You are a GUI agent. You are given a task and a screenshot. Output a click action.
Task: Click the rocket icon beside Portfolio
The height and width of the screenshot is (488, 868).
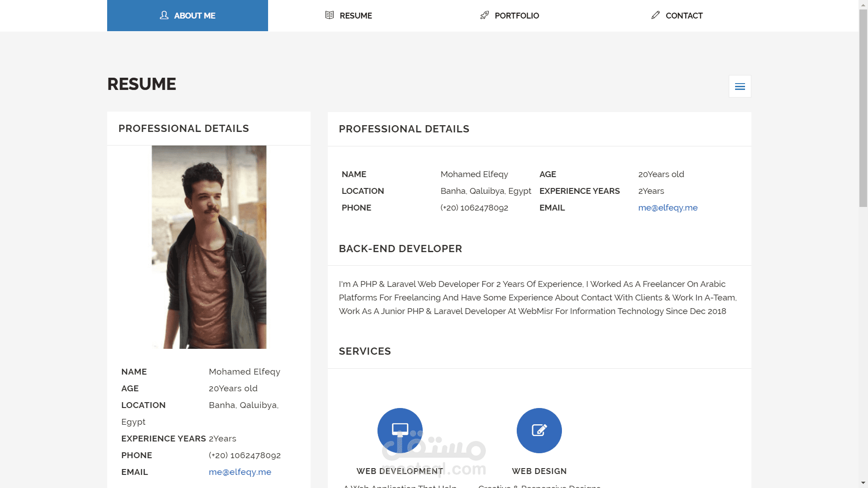[484, 15]
